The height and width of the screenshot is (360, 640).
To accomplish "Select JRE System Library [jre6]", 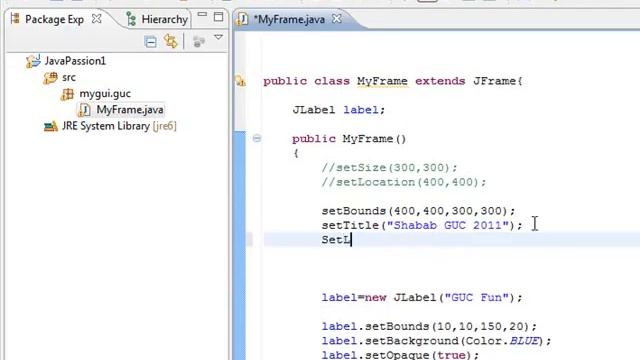I will point(119,126).
